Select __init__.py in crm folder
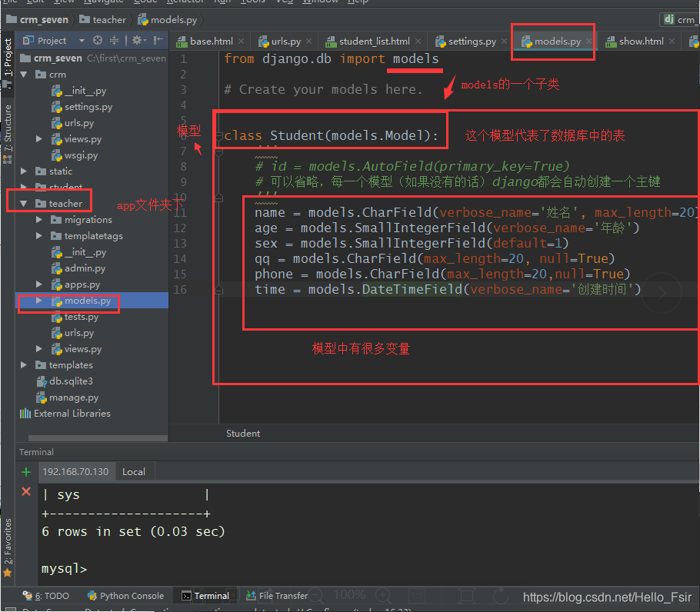Screen dimensions: 700x612 tap(78, 91)
